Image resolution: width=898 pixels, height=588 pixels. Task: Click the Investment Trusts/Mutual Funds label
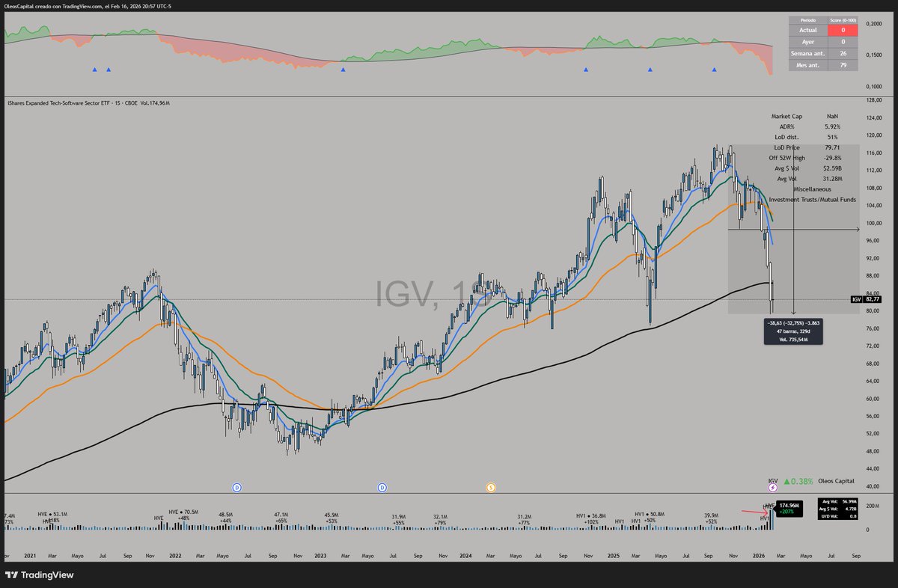(x=812, y=200)
